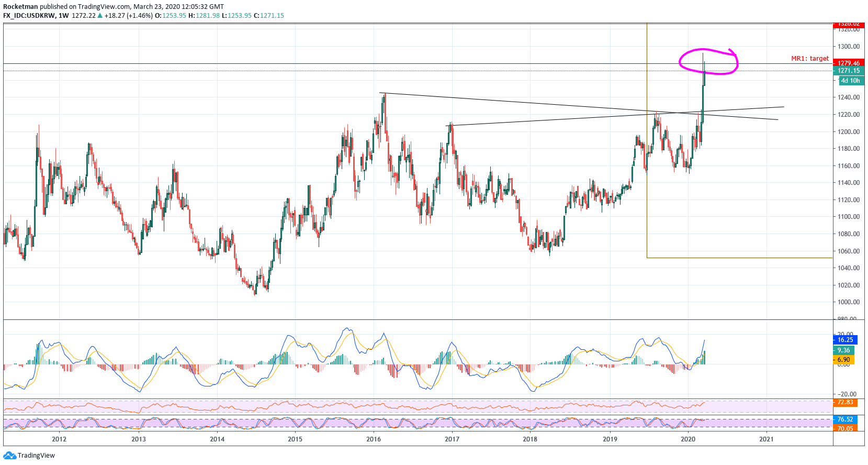Click the 2021 label on time axis
Viewport: 868px width, 465px height.
[x=766, y=439]
